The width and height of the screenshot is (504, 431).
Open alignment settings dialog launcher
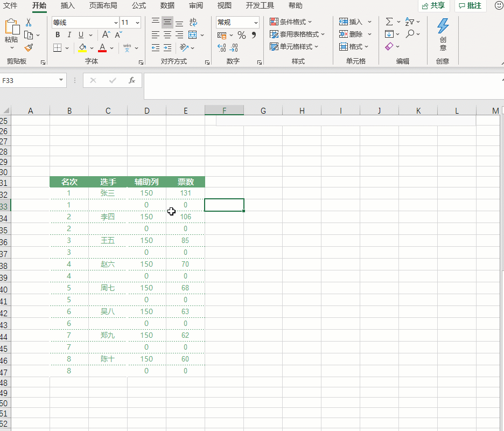207,62
